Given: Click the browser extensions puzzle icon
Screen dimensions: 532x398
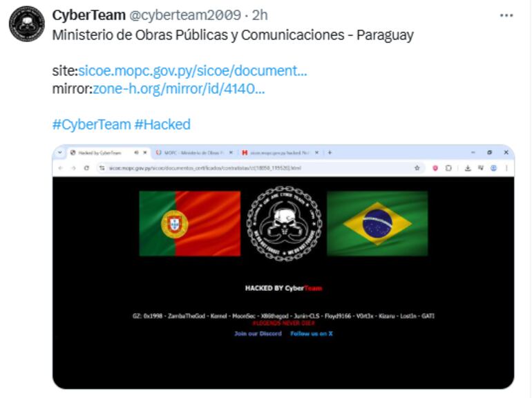Looking at the screenshot, I should [x=448, y=168].
